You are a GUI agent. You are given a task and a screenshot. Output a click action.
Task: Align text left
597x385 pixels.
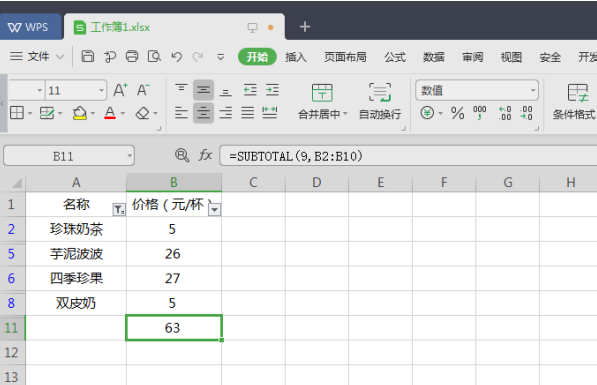pyautogui.click(x=181, y=113)
